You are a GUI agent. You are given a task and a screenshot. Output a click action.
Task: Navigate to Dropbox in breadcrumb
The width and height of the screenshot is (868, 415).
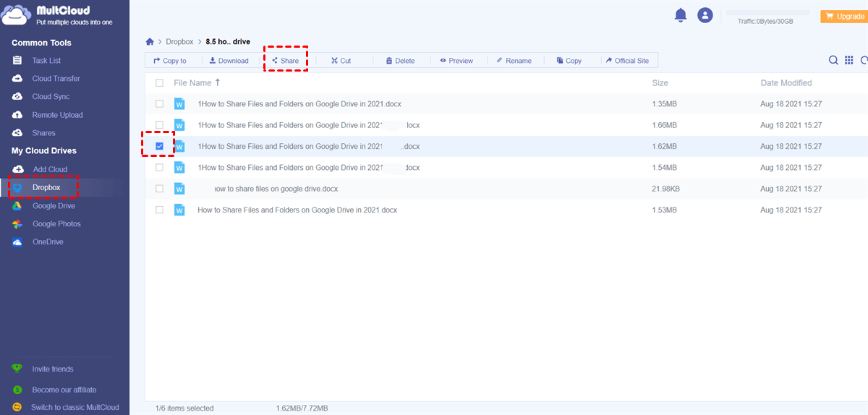point(179,42)
